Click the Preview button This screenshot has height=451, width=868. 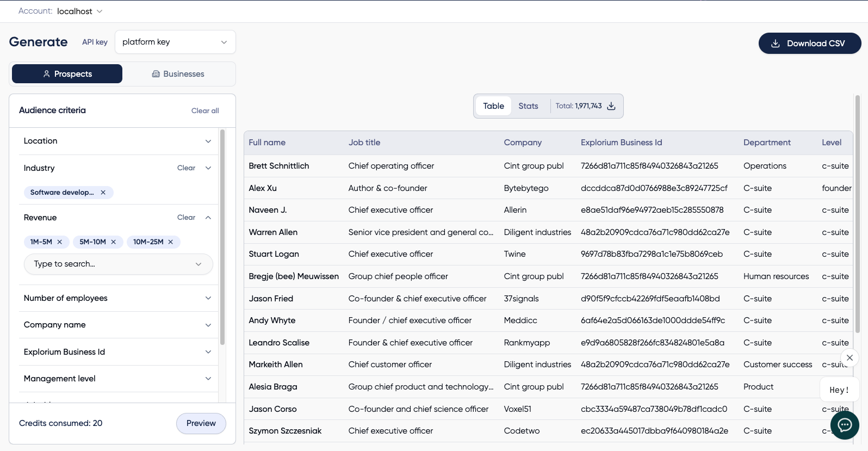pos(201,423)
